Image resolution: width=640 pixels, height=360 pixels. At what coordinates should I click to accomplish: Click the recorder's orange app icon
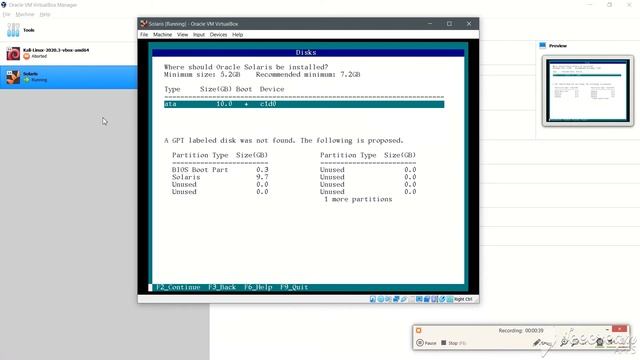(418, 330)
